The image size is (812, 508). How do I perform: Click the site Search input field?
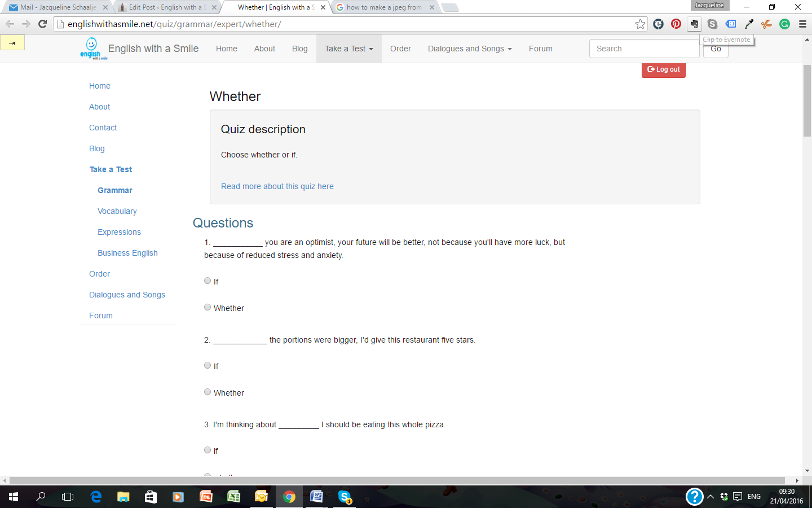pos(644,49)
